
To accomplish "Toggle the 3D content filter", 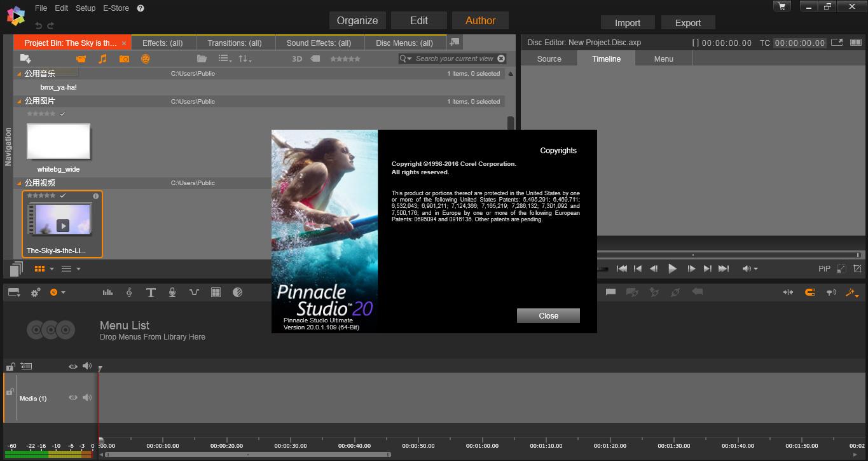I will 296,58.
